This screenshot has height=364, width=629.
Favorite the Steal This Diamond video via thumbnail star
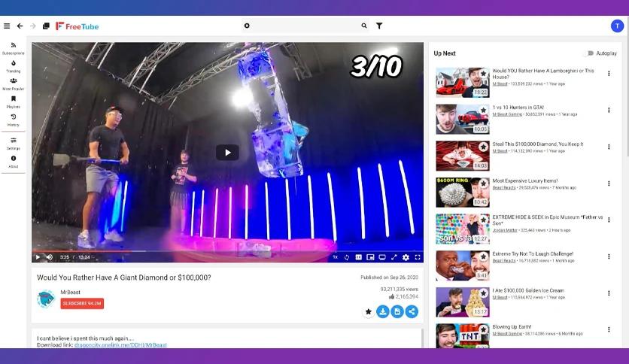[x=483, y=147]
